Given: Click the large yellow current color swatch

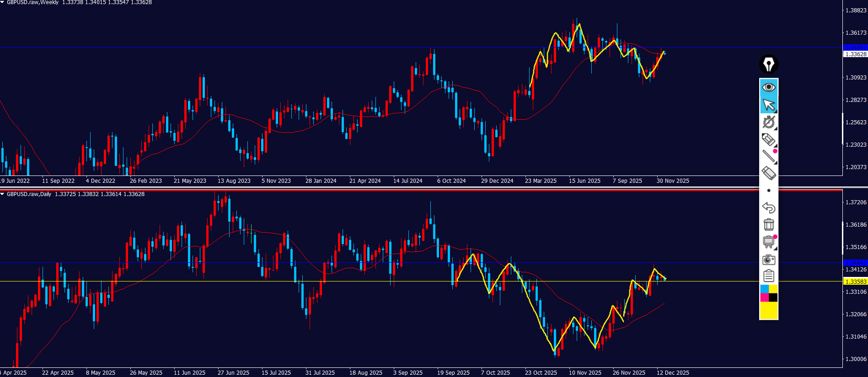Looking at the screenshot, I should pyautogui.click(x=768, y=310).
